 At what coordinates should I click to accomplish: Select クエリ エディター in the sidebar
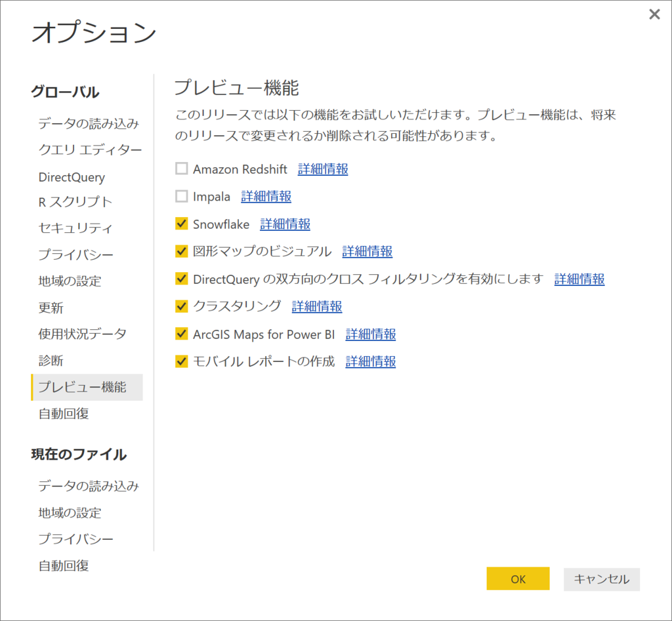click(x=90, y=150)
